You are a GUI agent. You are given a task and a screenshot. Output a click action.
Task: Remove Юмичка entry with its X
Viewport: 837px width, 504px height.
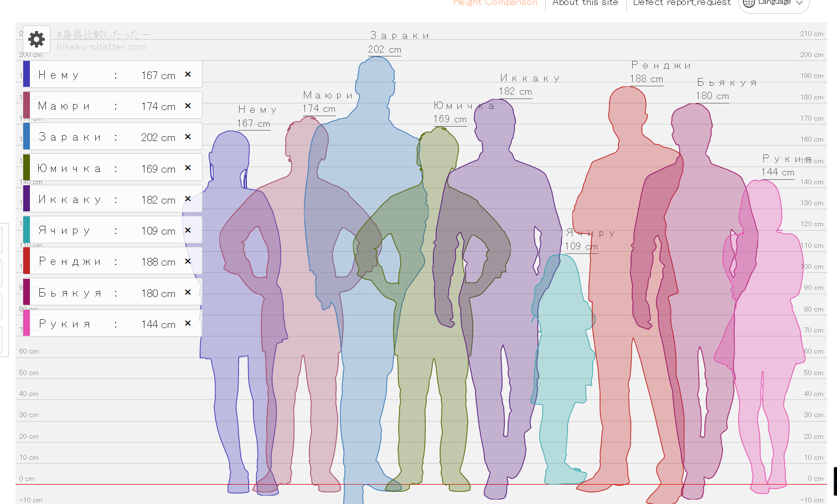(188, 167)
